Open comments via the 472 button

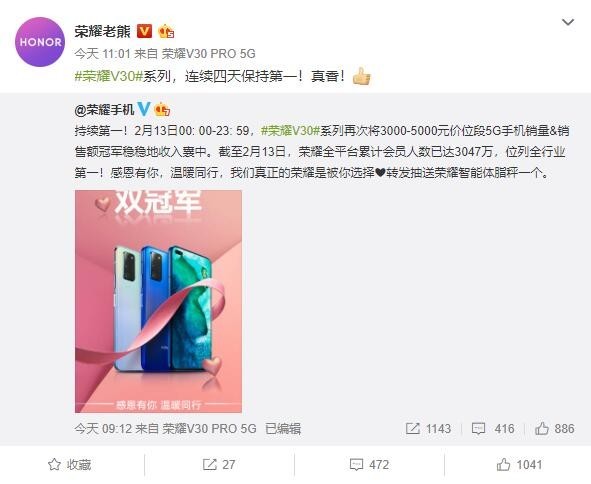pyautogui.click(x=369, y=464)
